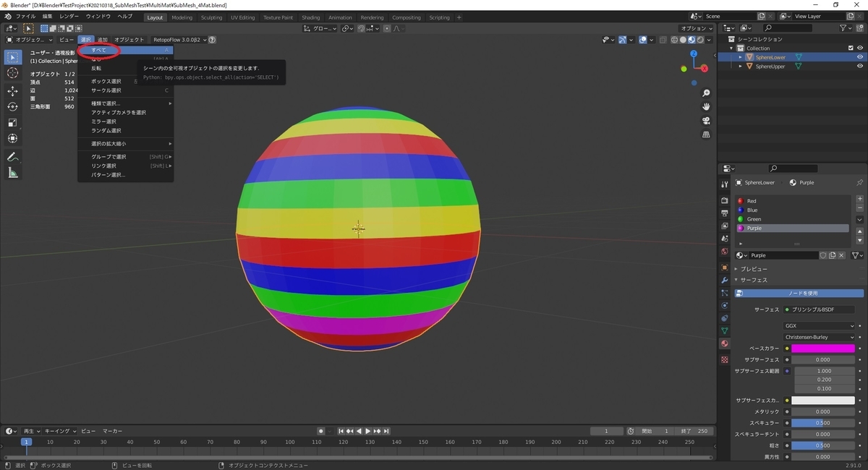The width and height of the screenshot is (868, 470).
Task: Jump to the timeline end frame
Action: coord(387,431)
